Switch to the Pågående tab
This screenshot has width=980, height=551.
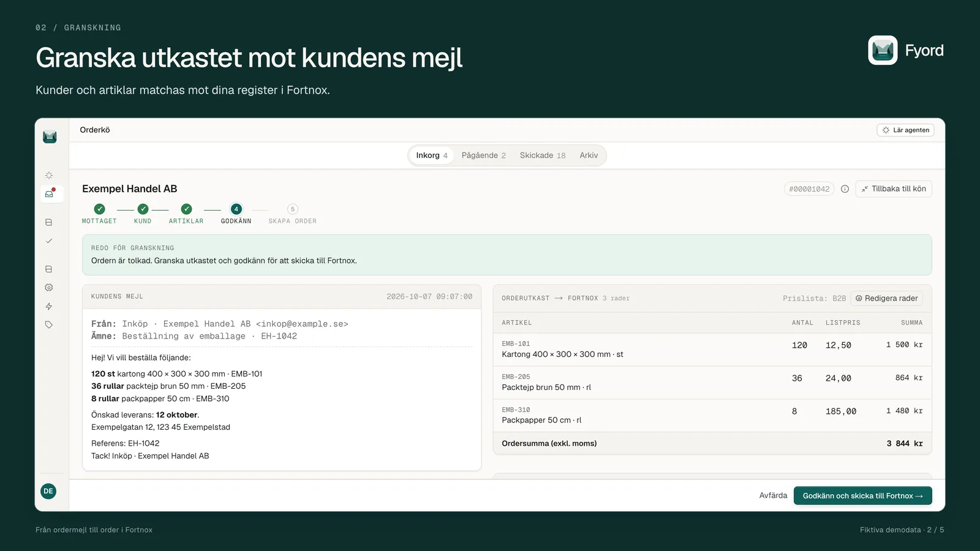484,156
